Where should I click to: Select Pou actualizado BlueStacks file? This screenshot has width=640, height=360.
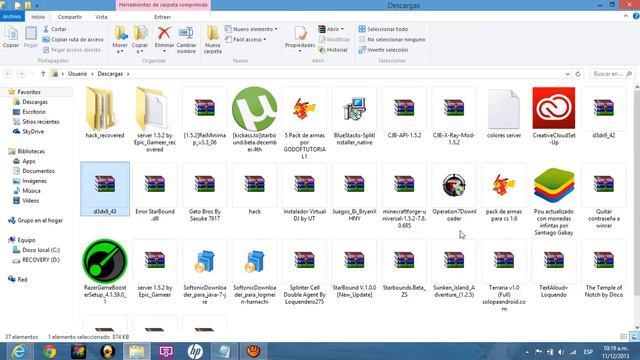[553, 200]
